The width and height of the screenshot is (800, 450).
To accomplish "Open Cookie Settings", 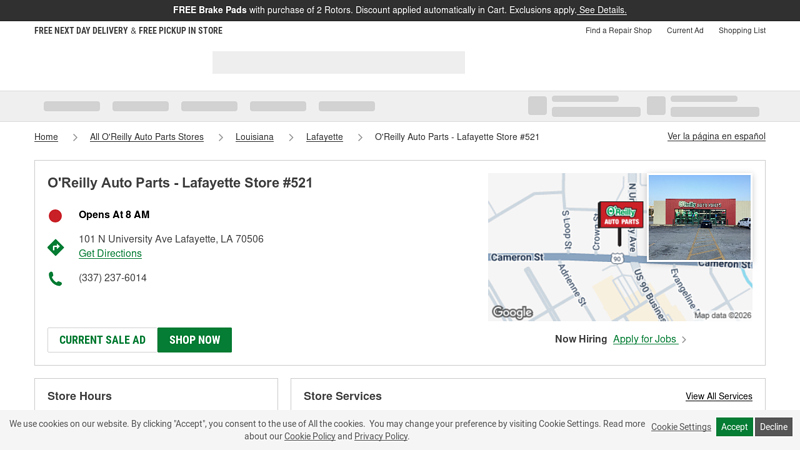I will point(681,427).
